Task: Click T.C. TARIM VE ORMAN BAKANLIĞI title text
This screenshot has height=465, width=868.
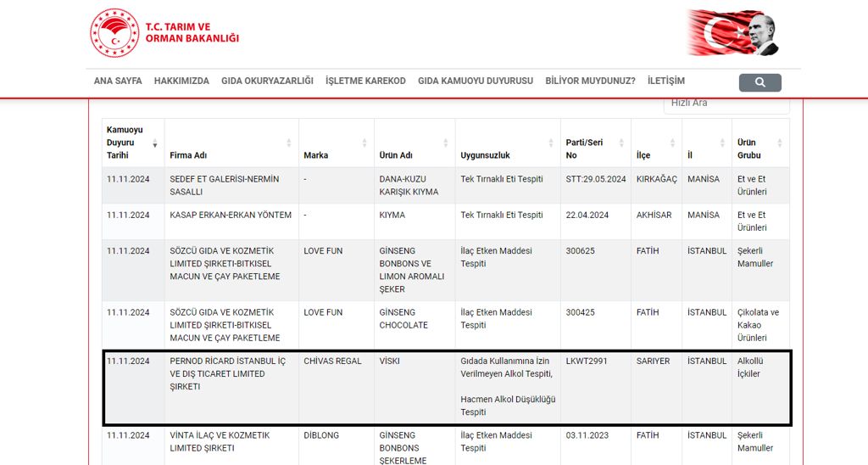Action: (x=192, y=33)
